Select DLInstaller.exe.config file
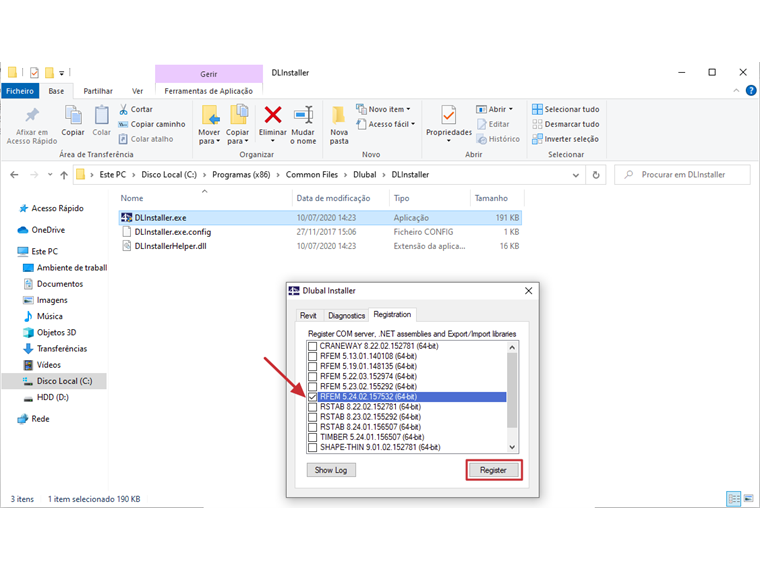The image size is (760, 570). click(x=173, y=232)
